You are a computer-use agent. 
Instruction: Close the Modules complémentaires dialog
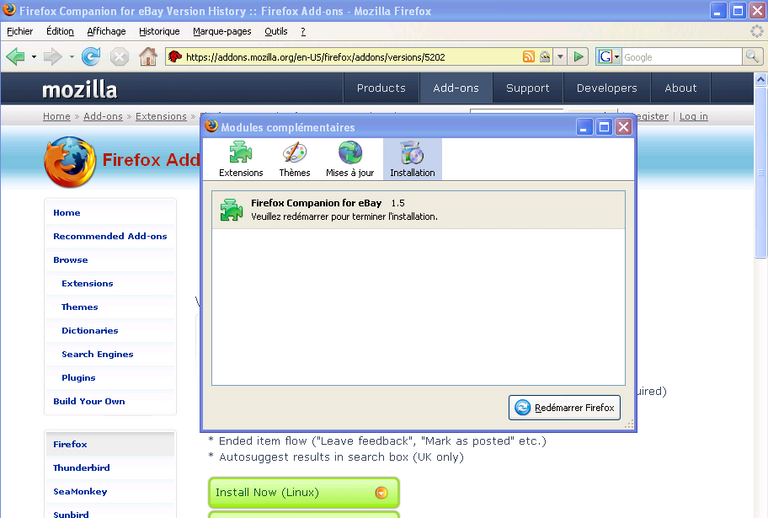[x=624, y=127]
